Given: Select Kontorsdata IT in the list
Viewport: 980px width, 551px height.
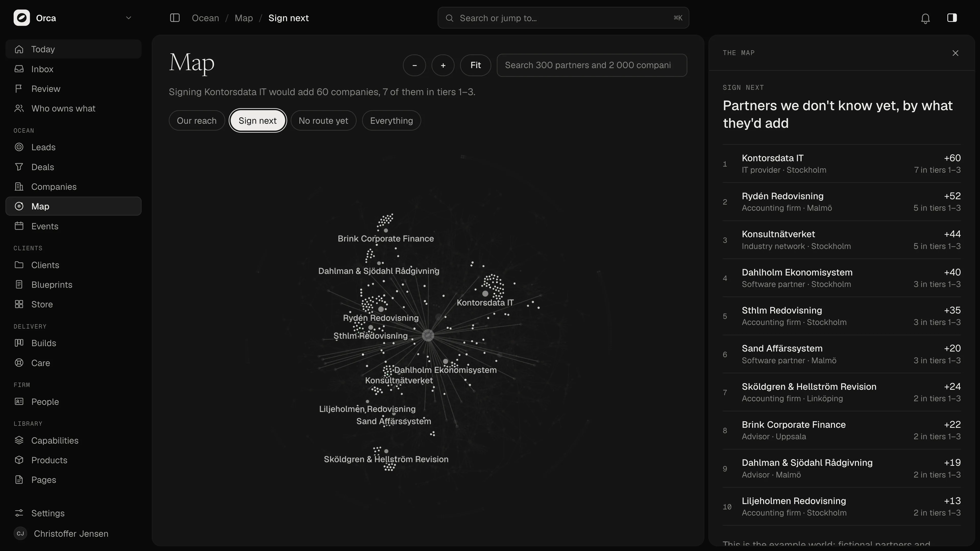Looking at the screenshot, I should [841, 164].
